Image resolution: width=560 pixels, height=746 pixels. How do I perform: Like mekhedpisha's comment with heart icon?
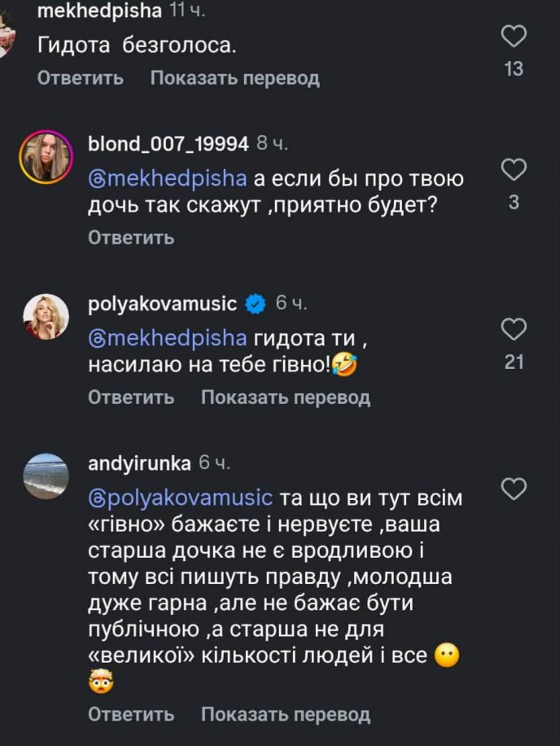point(514,37)
